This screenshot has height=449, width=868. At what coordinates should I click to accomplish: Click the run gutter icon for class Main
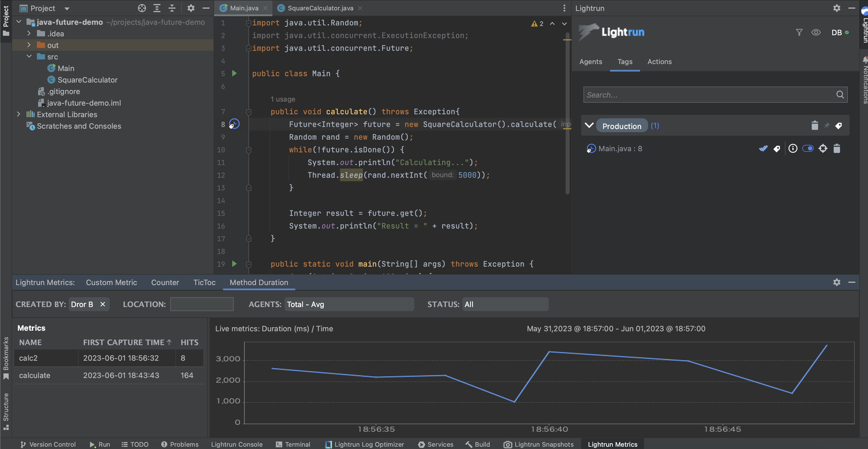[x=234, y=73]
